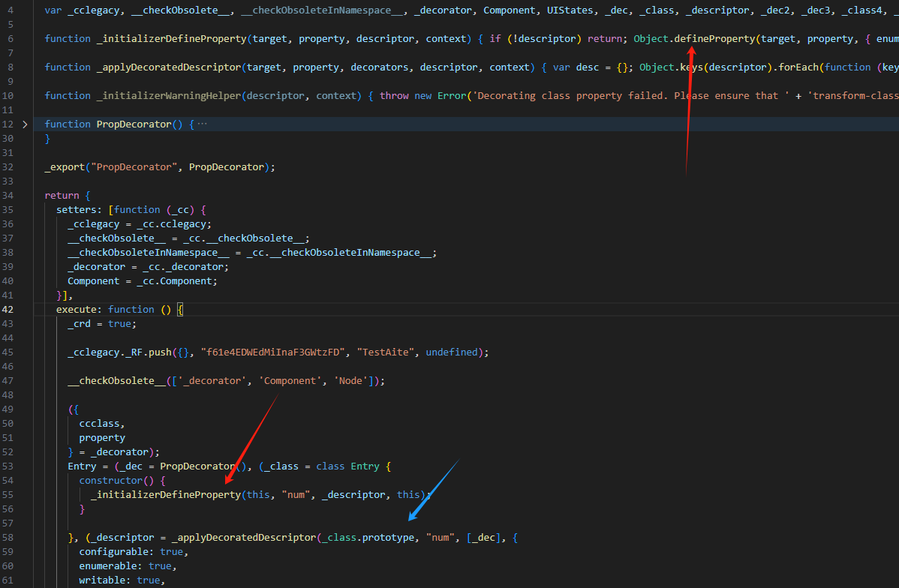Click Component assignment target on line 40
The height and width of the screenshot is (588, 899).
coord(94,280)
